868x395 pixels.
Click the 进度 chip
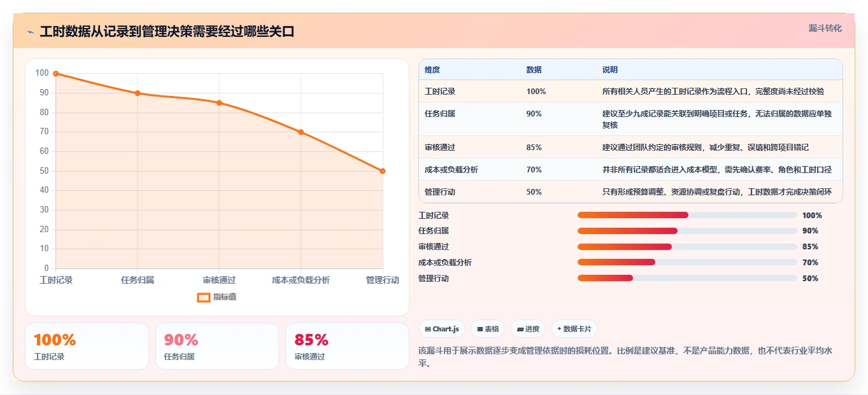528,329
